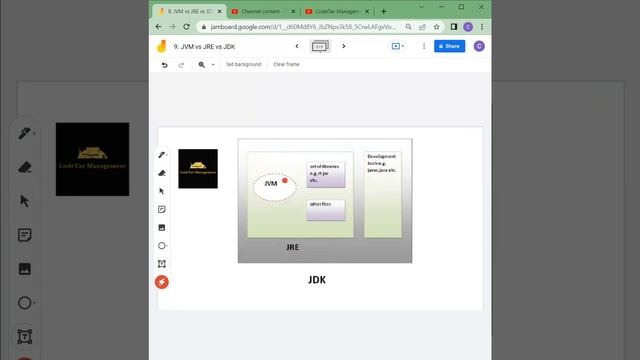Click Clear frame
Image resolution: width=640 pixels, height=360 pixels.
coord(286,64)
